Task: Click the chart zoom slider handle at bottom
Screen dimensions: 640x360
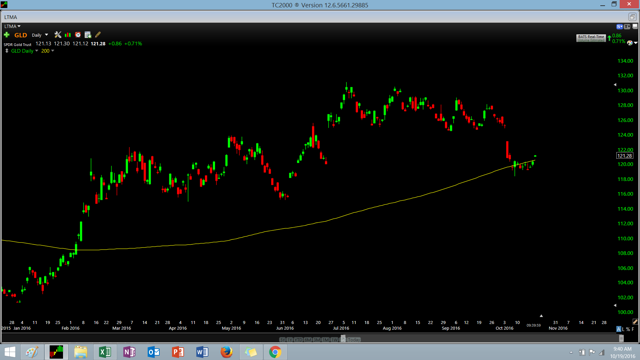Action: click(x=343, y=339)
